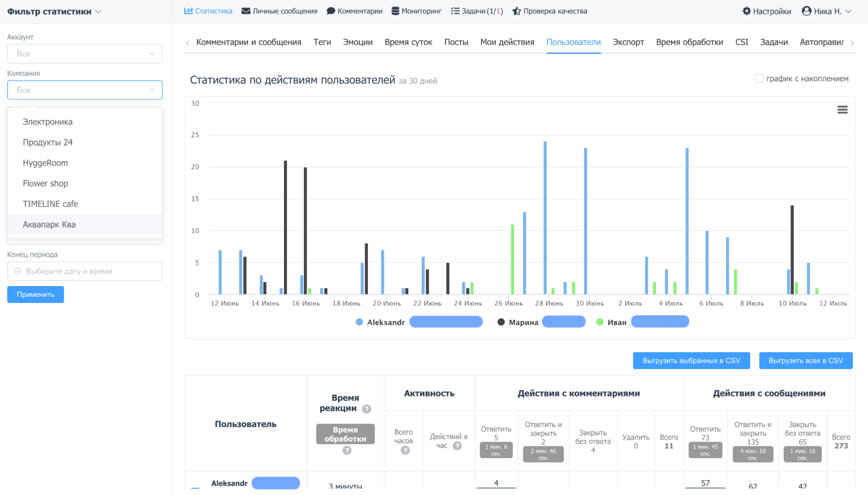This screenshot has height=495, width=868.
Task: Toggle Марина series in chart legend
Action: pos(523,322)
